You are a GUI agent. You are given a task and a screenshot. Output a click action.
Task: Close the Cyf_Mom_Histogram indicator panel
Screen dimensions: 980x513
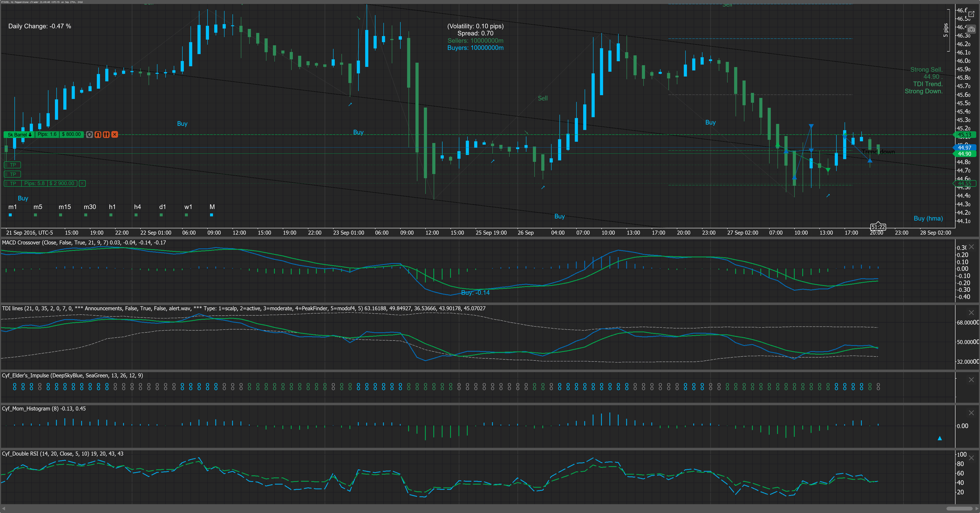[971, 413]
